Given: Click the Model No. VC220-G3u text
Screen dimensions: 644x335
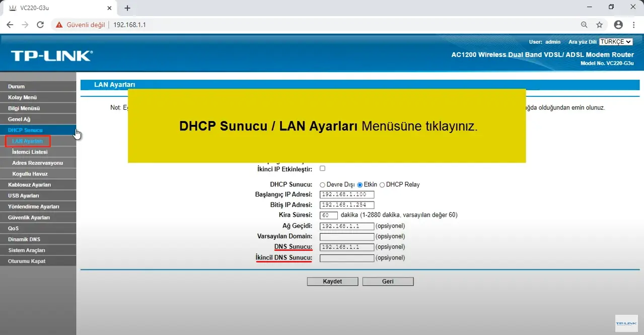Looking at the screenshot, I should tap(607, 63).
